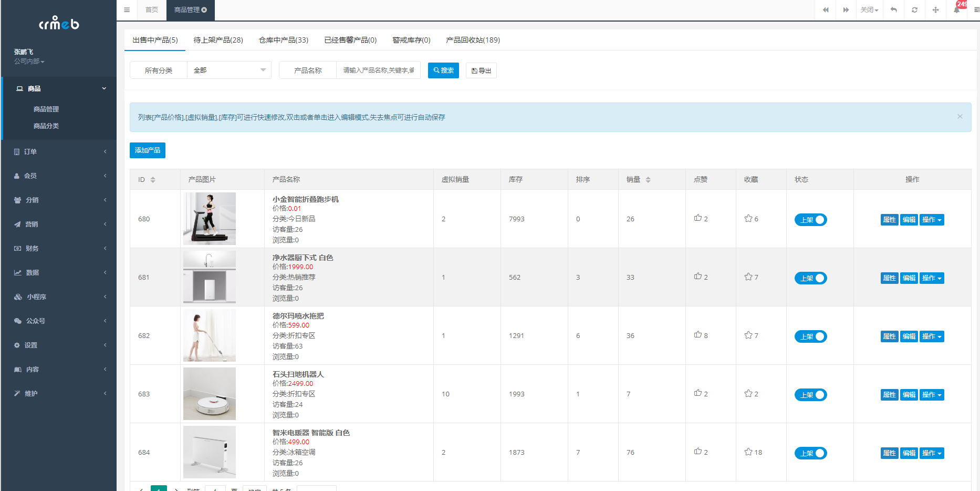980x491 pixels.
Task: Click the price 2499.00 of 石头扫地机器人
Action: 300,384
